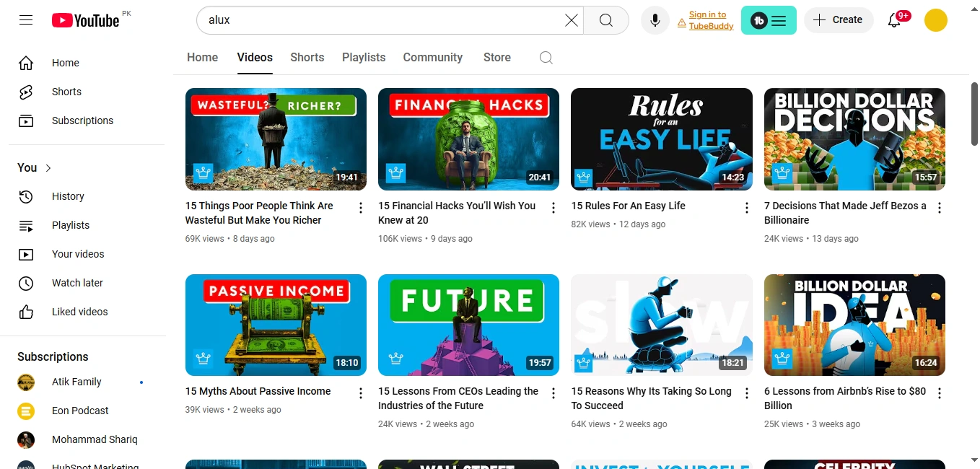
Task: Open History in sidebar
Action: click(87, 196)
